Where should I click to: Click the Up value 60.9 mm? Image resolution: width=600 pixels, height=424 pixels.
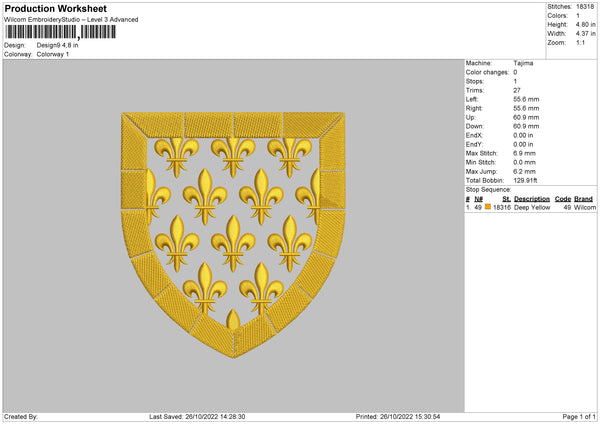coord(526,117)
